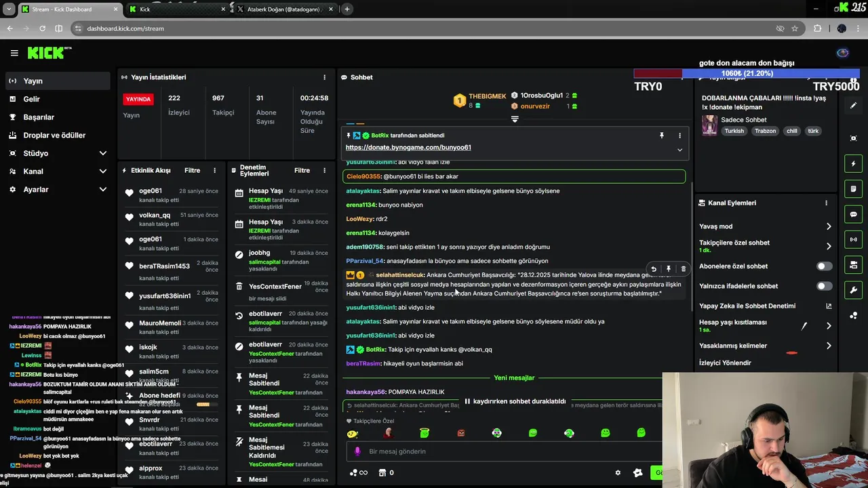Screen dimensions: 868x488
Task: Click the chill stream tag
Action: 791,131
